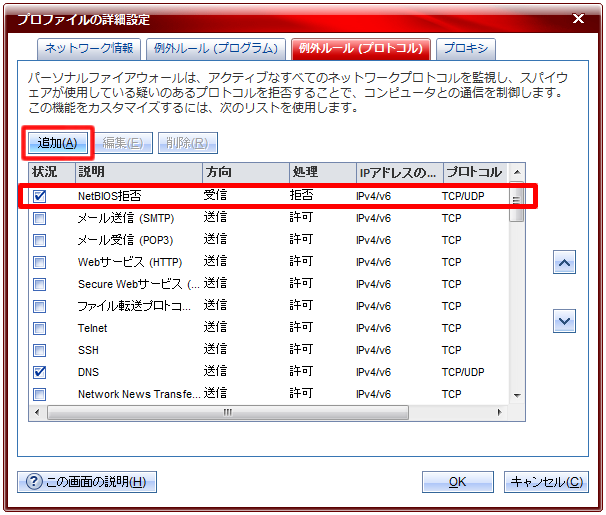606x515 pixels.
Task: Click the move rule down arrow button
Action: 564,321
